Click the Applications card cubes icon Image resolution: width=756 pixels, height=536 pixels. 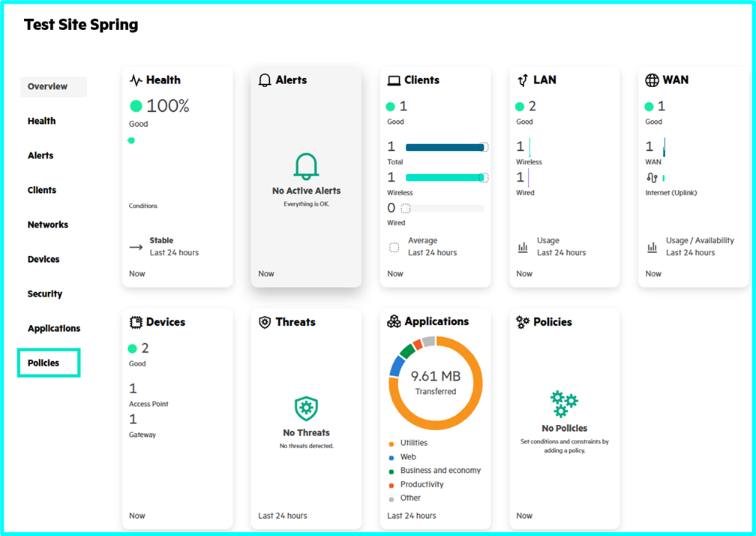tap(394, 321)
